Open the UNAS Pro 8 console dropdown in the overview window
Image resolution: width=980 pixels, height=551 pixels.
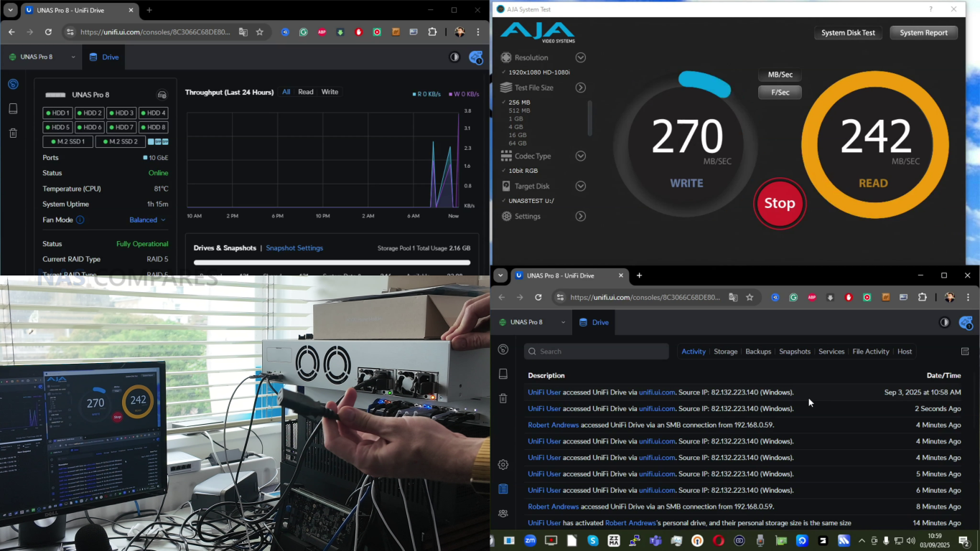pyautogui.click(x=42, y=57)
